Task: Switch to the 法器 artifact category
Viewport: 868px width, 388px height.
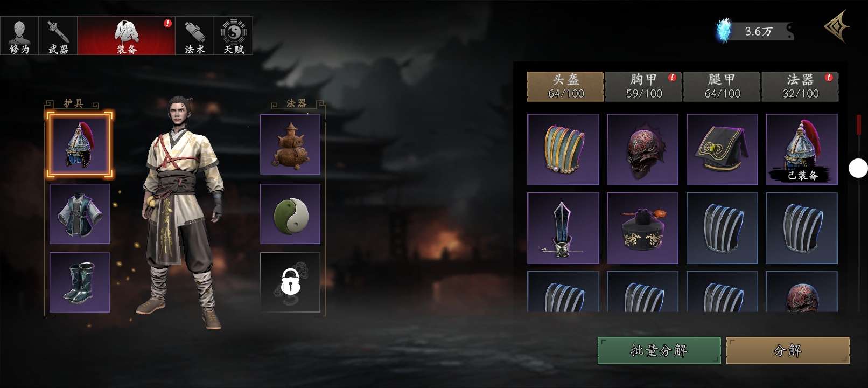Action: pos(800,86)
